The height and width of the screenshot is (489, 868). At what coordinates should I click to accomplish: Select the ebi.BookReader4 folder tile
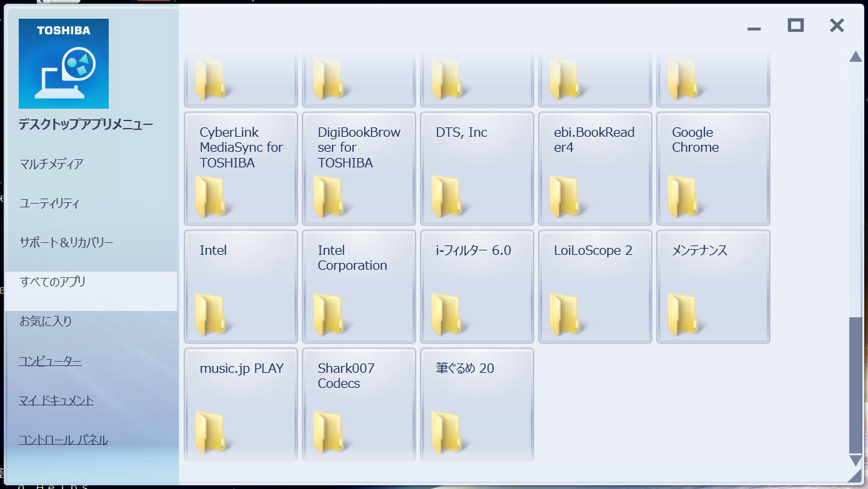click(x=595, y=169)
